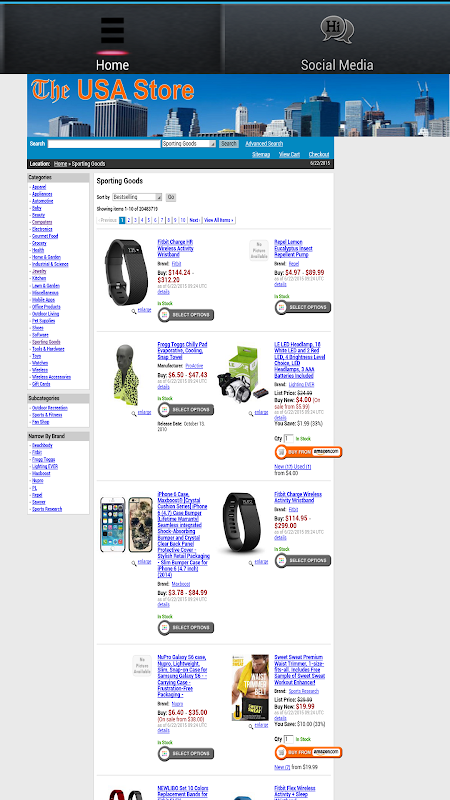Click the Advanced Search link
The width and height of the screenshot is (450, 800).
[264, 144]
